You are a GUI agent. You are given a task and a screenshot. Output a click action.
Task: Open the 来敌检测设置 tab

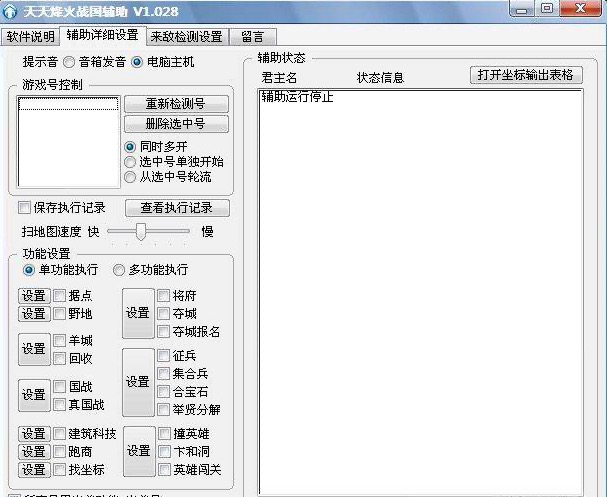187,37
